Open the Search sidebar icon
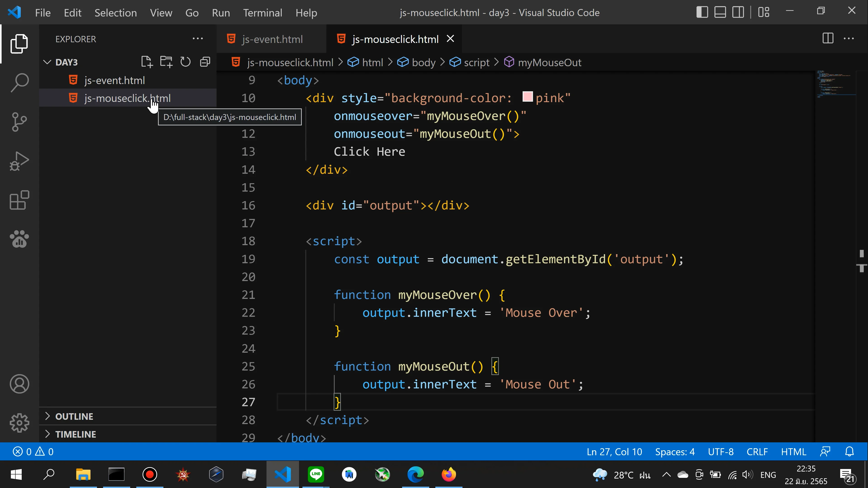 click(x=19, y=82)
